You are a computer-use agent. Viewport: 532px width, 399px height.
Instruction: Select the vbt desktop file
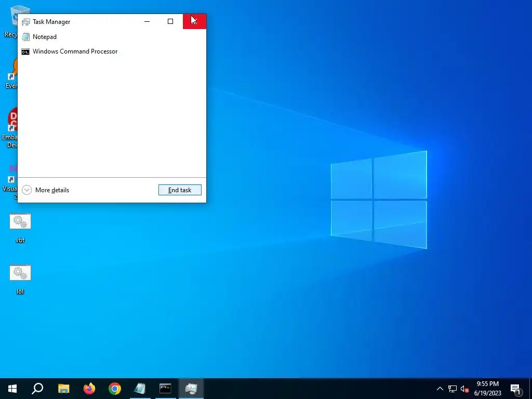[x=20, y=228]
